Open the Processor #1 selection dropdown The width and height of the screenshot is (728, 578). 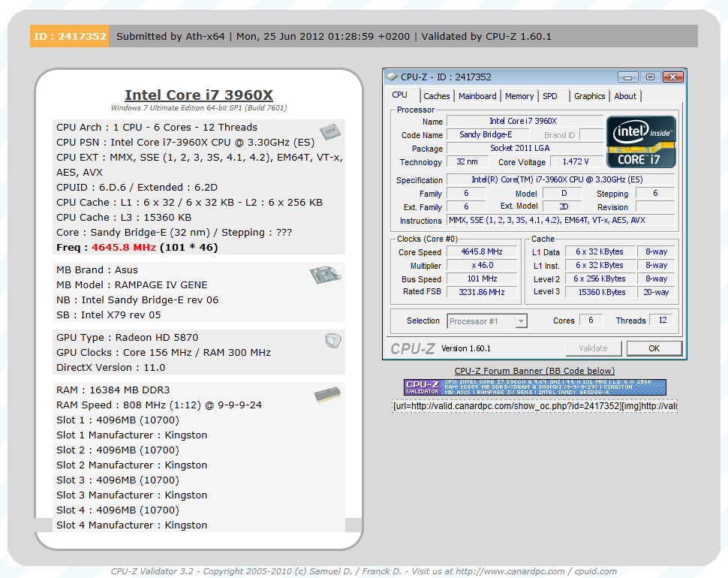487,321
